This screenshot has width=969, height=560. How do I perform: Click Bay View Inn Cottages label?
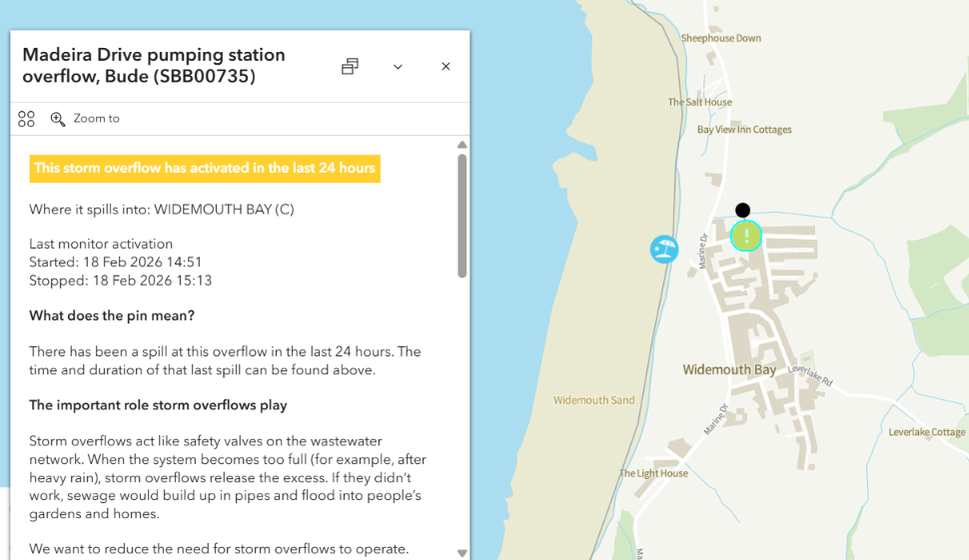pyautogui.click(x=744, y=130)
